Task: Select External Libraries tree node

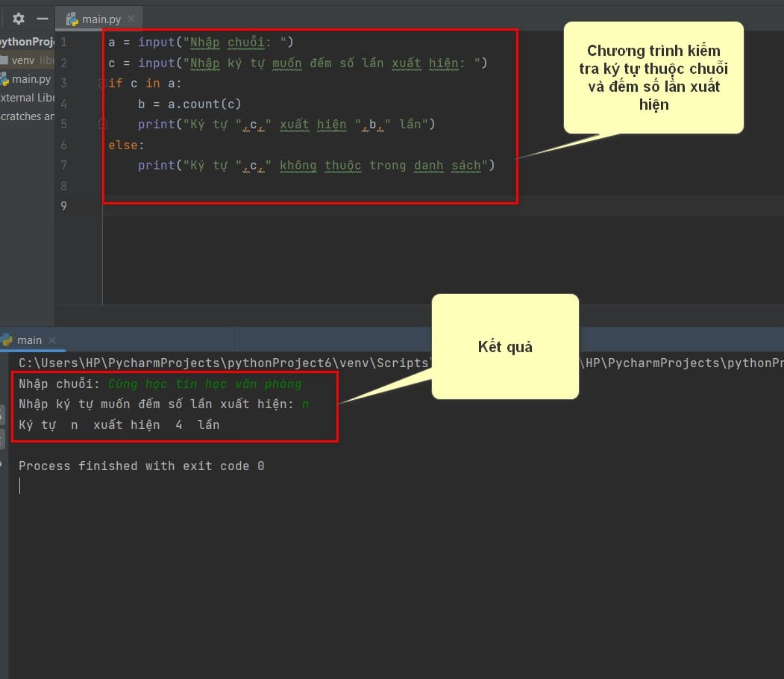Action: tap(27, 98)
